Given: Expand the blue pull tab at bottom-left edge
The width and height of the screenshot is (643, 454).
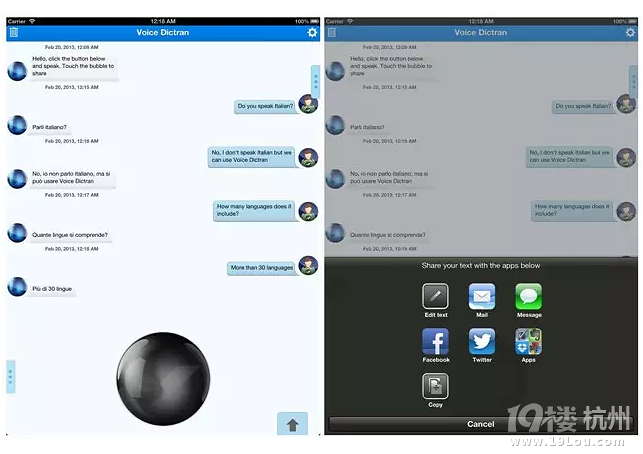Looking at the screenshot, I should tap(10, 376).
